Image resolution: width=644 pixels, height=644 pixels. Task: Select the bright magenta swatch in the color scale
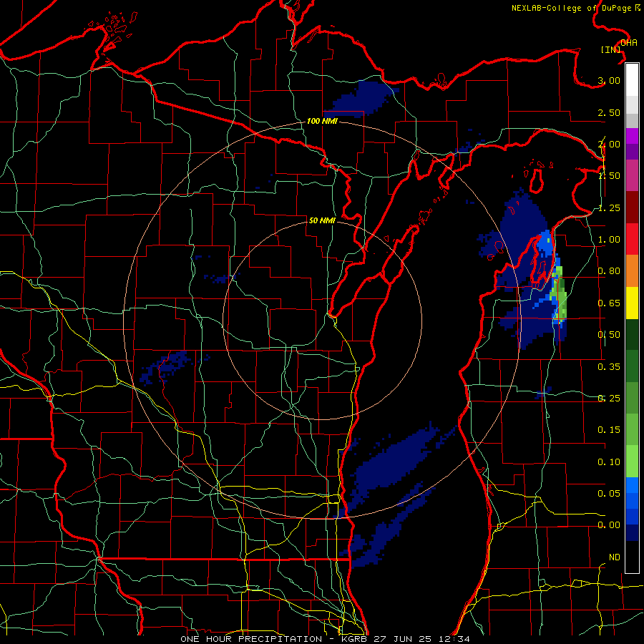(x=632, y=136)
